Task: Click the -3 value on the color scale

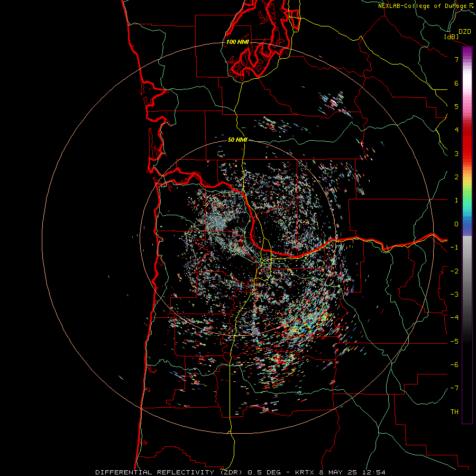Action: [x=454, y=295]
